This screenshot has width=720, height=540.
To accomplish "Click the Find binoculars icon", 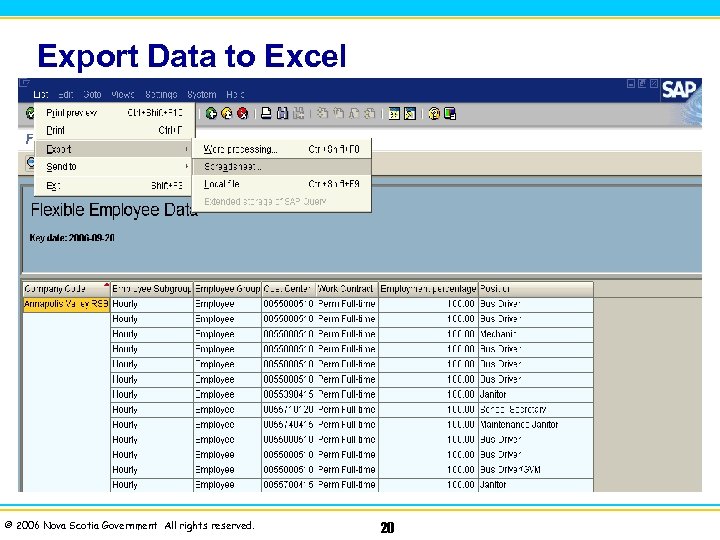I will 282,113.
